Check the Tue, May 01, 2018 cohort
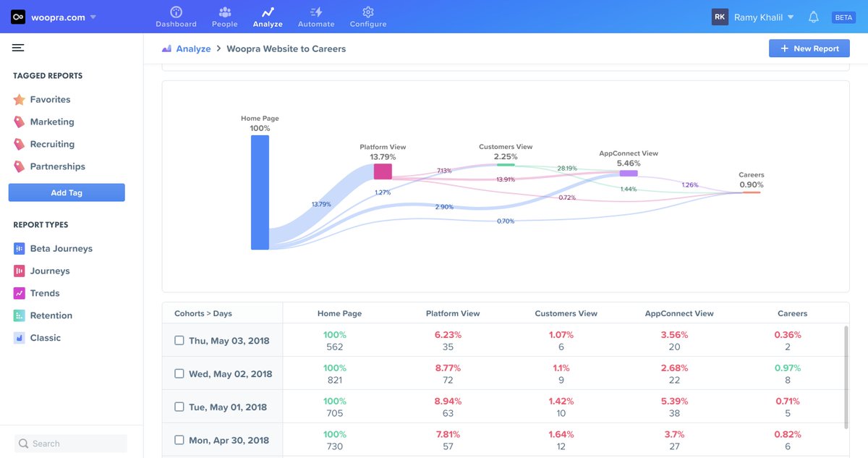The width and height of the screenshot is (868, 458). (179, 407)
